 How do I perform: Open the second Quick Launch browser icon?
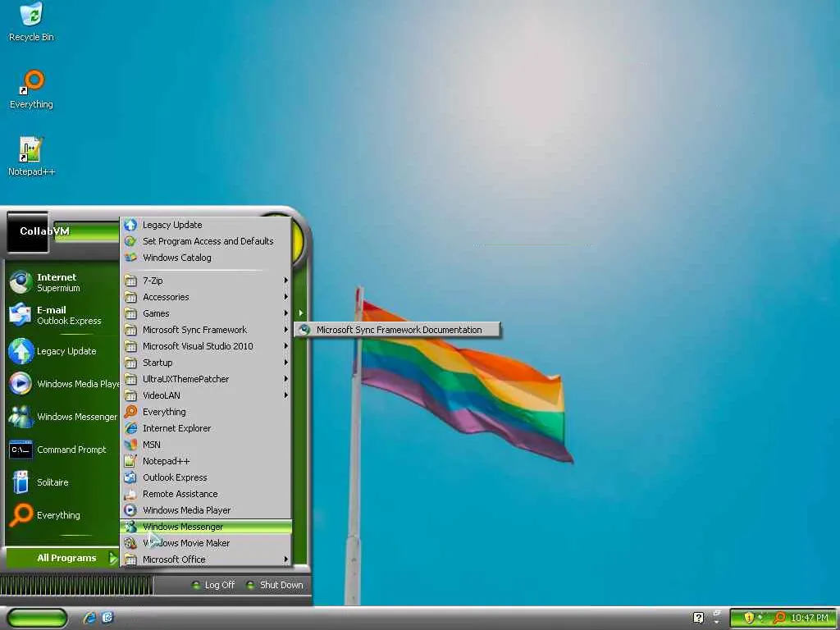tap(107, 618)
